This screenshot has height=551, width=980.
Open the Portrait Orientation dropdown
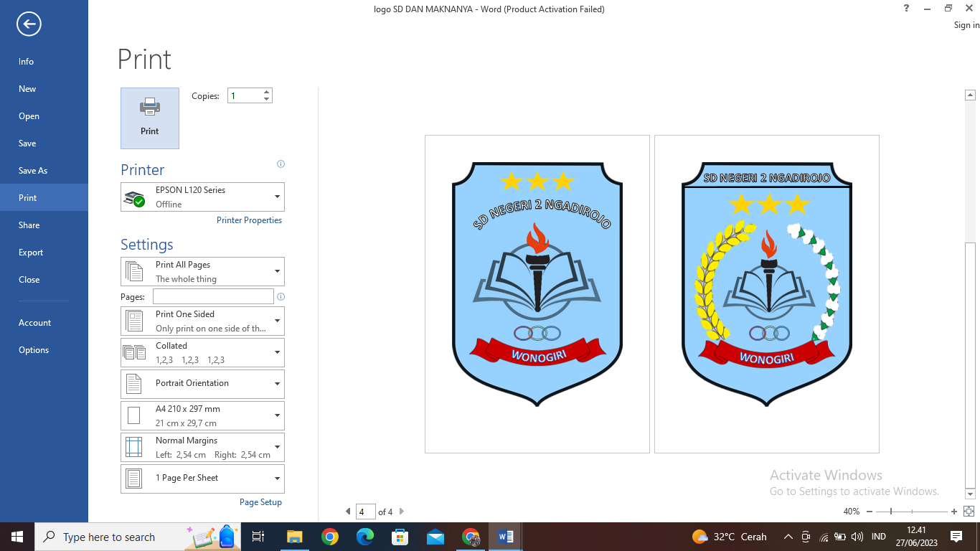202,384
